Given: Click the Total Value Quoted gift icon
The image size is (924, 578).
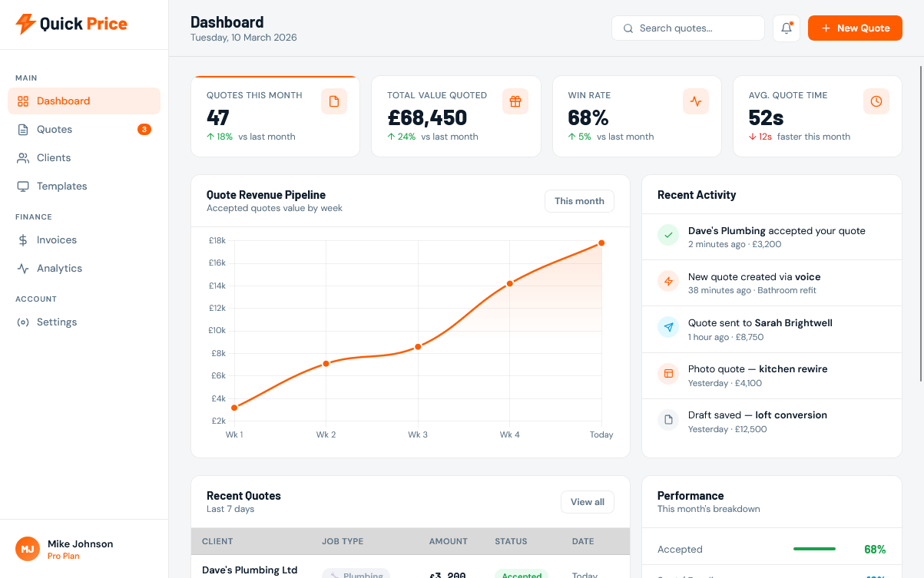Looking at the screenshot, I should 515,101.
